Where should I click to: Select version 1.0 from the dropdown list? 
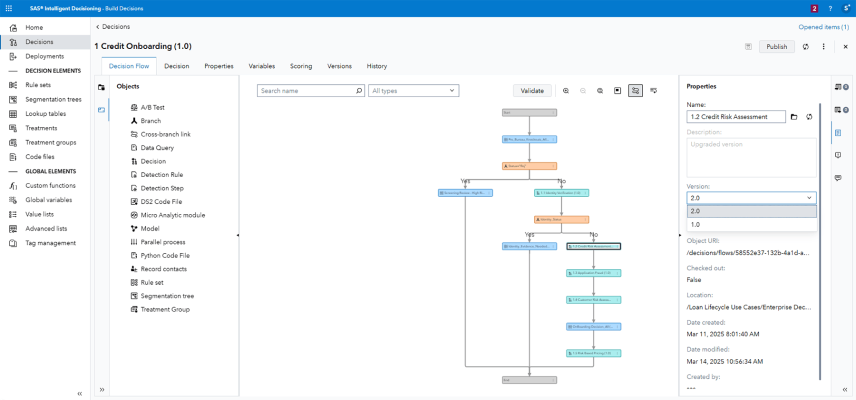751,224
